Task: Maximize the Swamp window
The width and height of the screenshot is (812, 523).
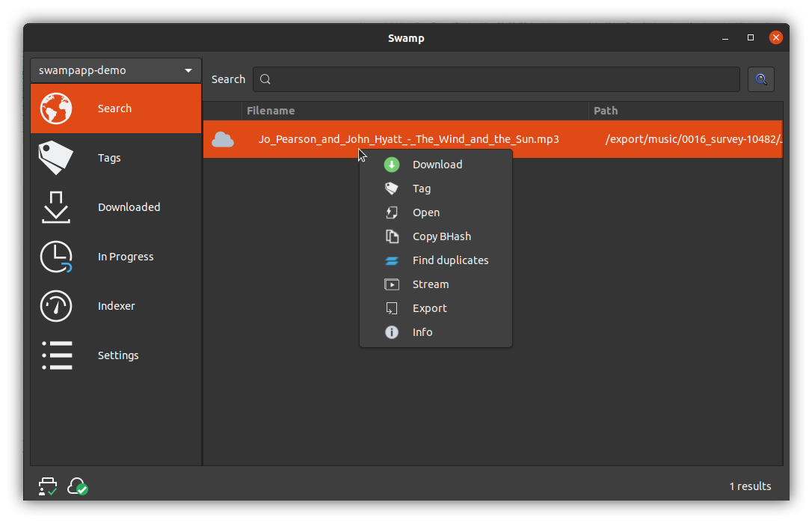Action: click(751, 38)
